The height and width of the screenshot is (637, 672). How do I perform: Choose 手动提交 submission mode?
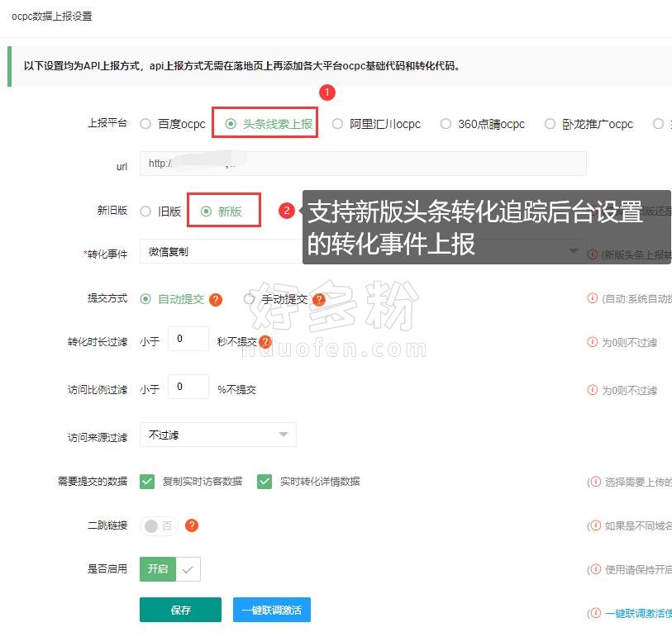(249, 298)
